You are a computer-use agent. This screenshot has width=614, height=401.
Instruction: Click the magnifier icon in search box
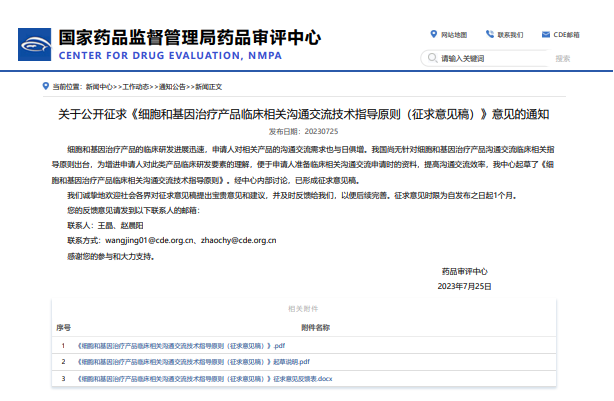(434, 58)
